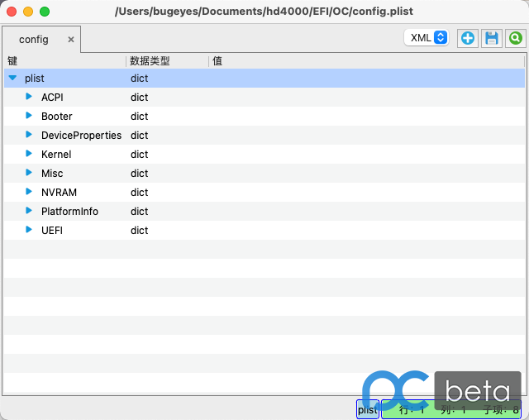This screenshot has width=529, height=420.
Task: Click the blue plus add-item icon
Action: pos(468,38)
